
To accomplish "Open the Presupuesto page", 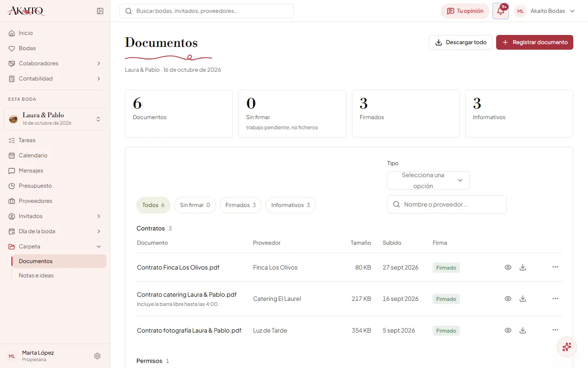I will [55, 186].
